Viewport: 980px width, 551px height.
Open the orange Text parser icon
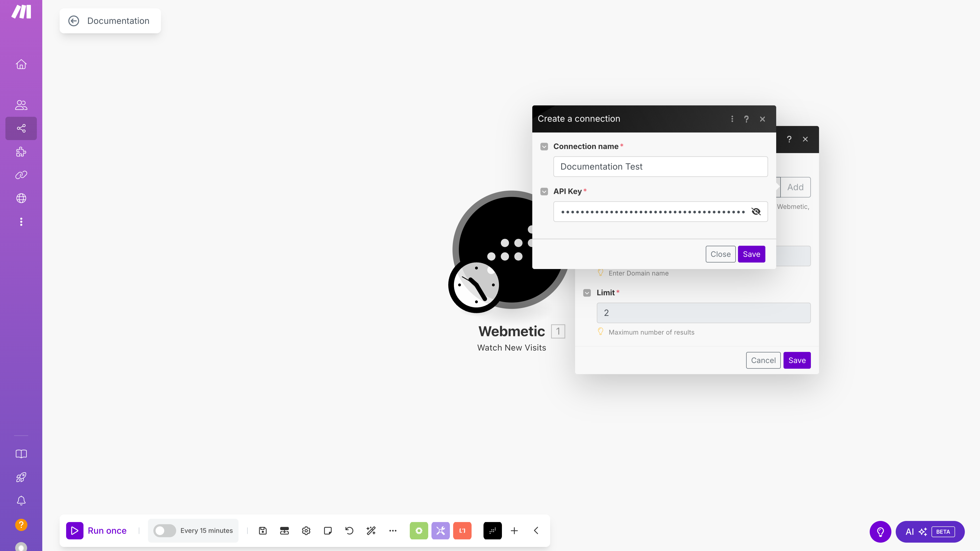(462, 530)
